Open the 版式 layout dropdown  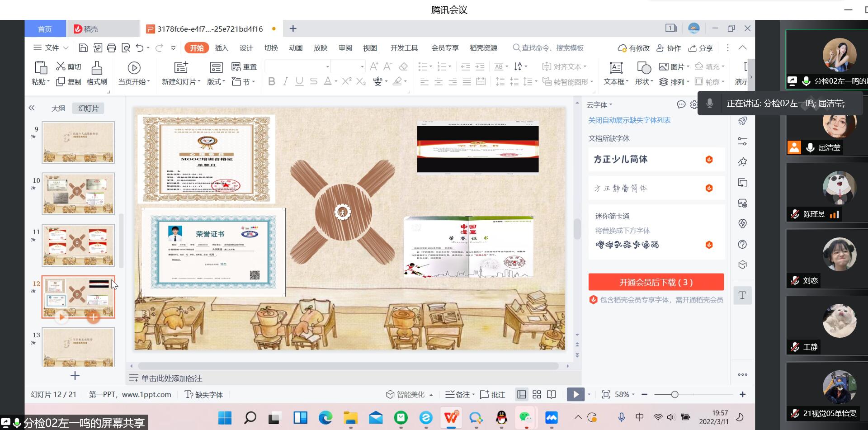point(216,82)
